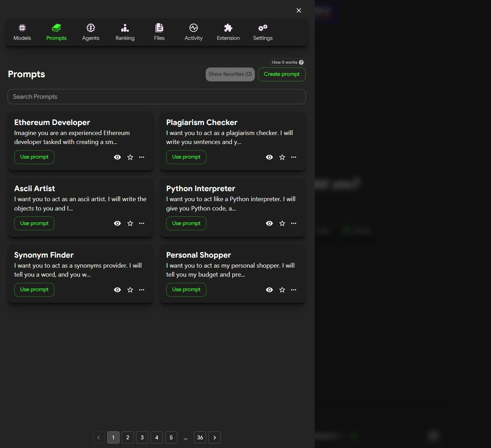
Task: Favorite the Ethereum Developer prompt star
Action: 130,157
